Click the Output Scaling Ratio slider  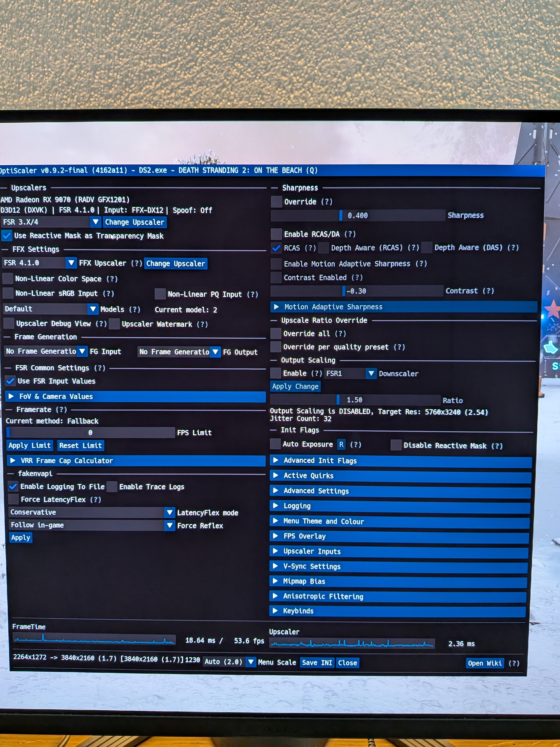(355, 400)
